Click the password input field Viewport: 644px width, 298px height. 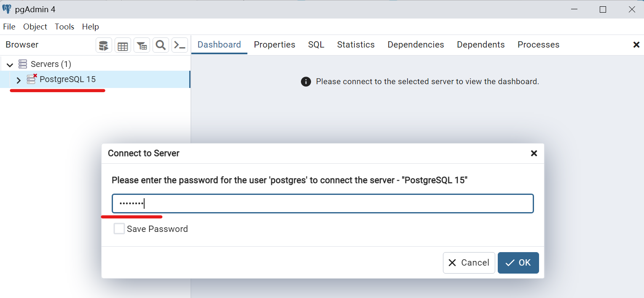point(322,204)
